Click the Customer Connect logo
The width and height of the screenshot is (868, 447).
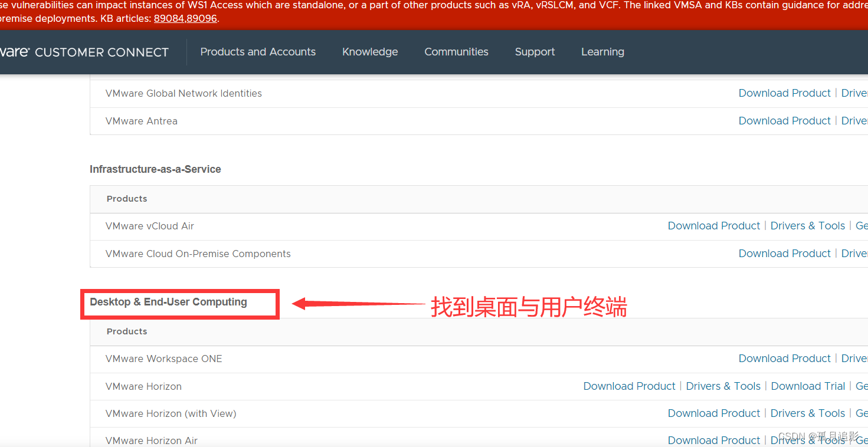[x=84, y=52]
